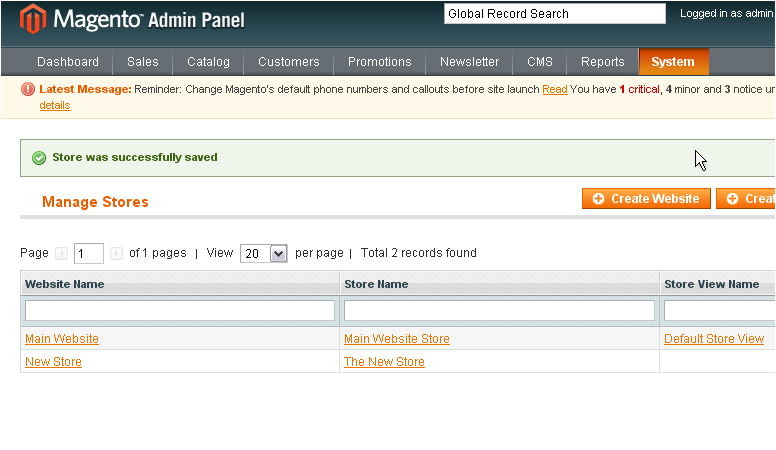This screenshot has width=776, height=450.
Task: Click the Manage Stores heading
Action: pyautogui.click(x=95, y=202)
